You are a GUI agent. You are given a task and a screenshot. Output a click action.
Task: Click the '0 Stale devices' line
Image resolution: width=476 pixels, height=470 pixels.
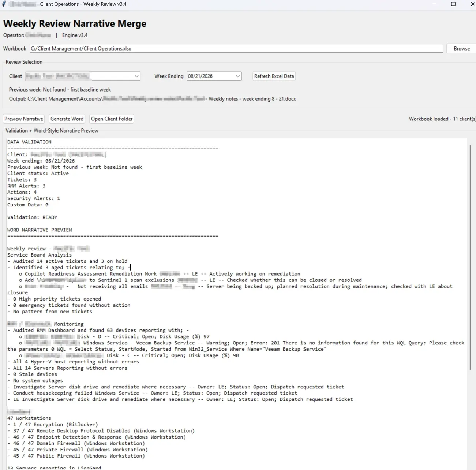(32, 374)
